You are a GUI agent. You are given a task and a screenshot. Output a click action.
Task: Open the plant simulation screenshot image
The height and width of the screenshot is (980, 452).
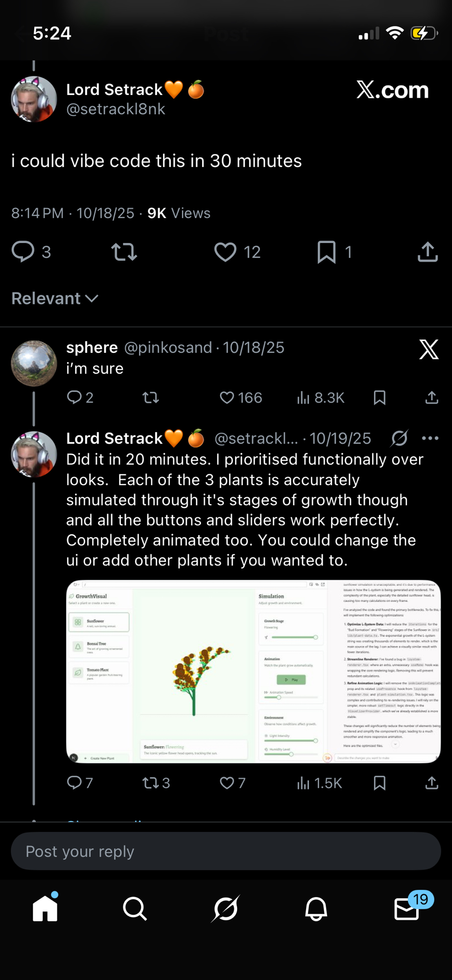pyautogui.click(x=253, y=671)
